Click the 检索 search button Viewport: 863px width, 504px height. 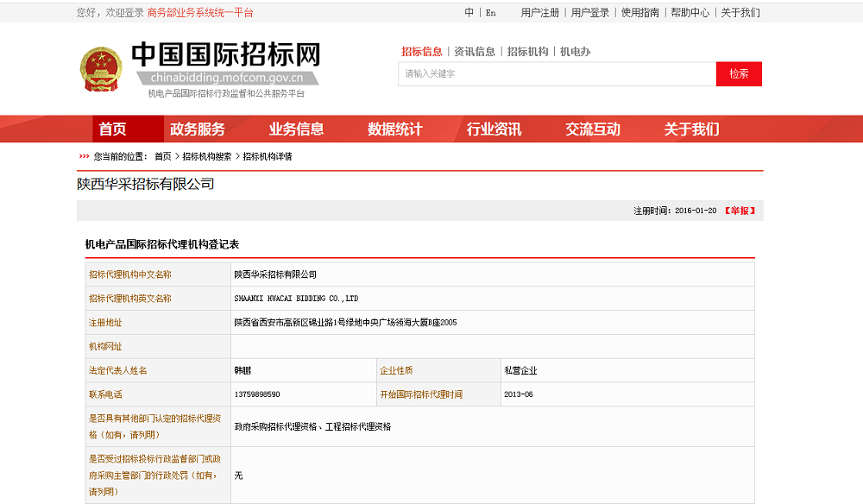coord(738,74)
